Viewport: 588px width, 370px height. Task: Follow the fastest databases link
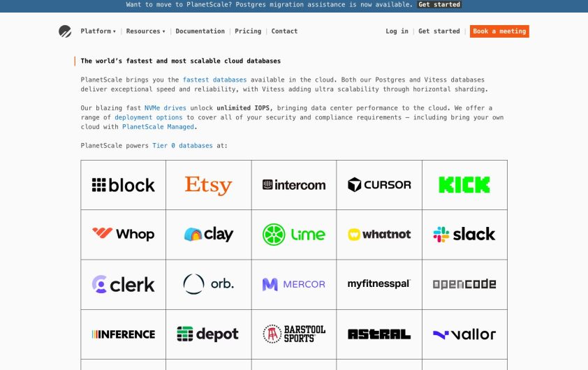point(214,80)
